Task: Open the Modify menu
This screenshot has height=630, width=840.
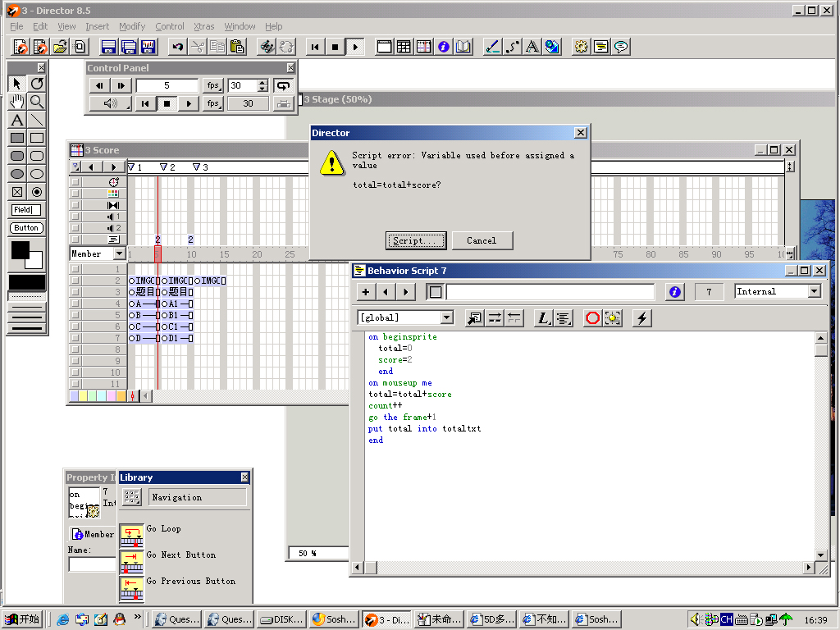Action: click(x=132, y=26)
